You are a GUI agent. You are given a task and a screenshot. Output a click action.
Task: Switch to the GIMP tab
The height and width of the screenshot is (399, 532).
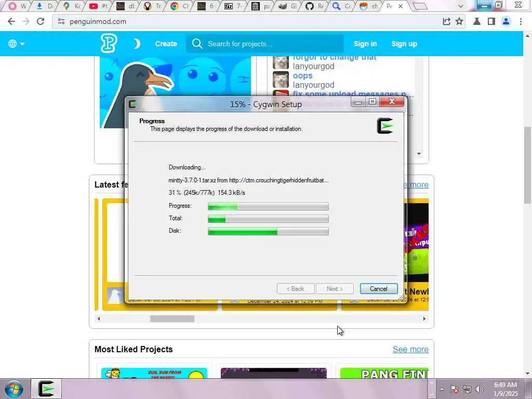point(287,6)
